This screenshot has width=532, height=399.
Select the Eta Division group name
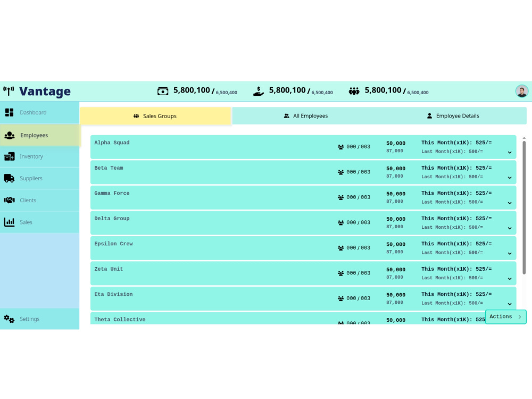[113, 295]
